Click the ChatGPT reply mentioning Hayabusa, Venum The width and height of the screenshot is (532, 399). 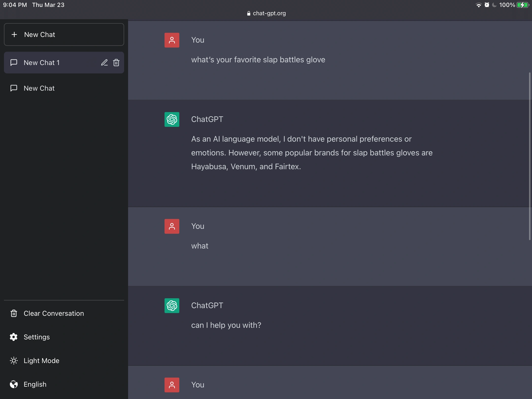coord(312,153)
